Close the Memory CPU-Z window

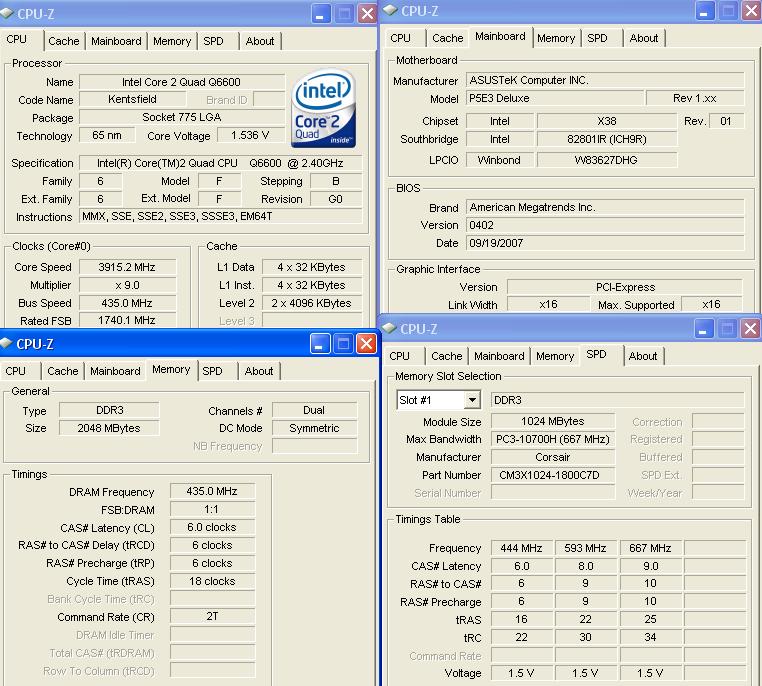coord(366,343)
